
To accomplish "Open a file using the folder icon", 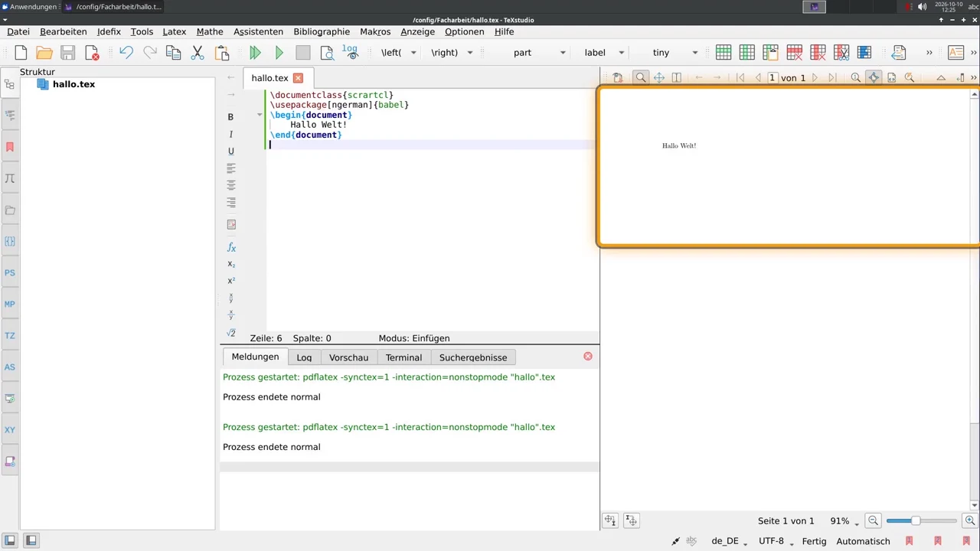I will 44,53.
